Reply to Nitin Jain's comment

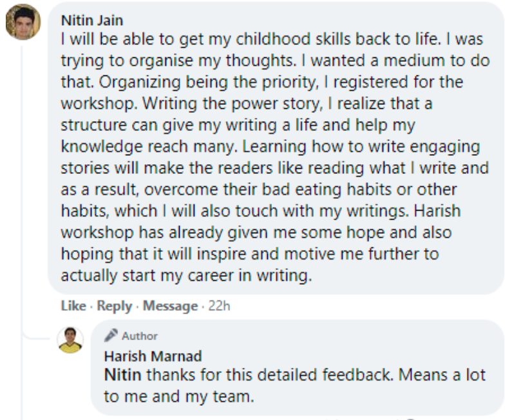coord(114,306)
